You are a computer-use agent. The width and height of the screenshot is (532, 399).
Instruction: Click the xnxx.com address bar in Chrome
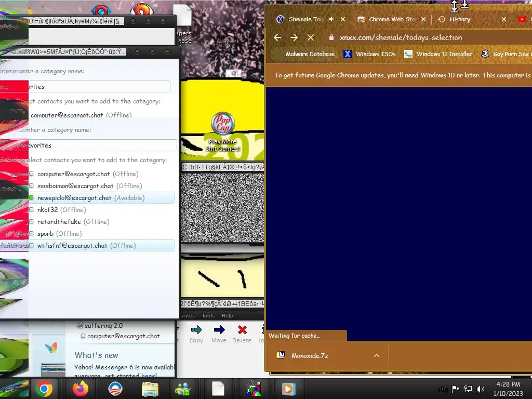(x=401, y=37)
